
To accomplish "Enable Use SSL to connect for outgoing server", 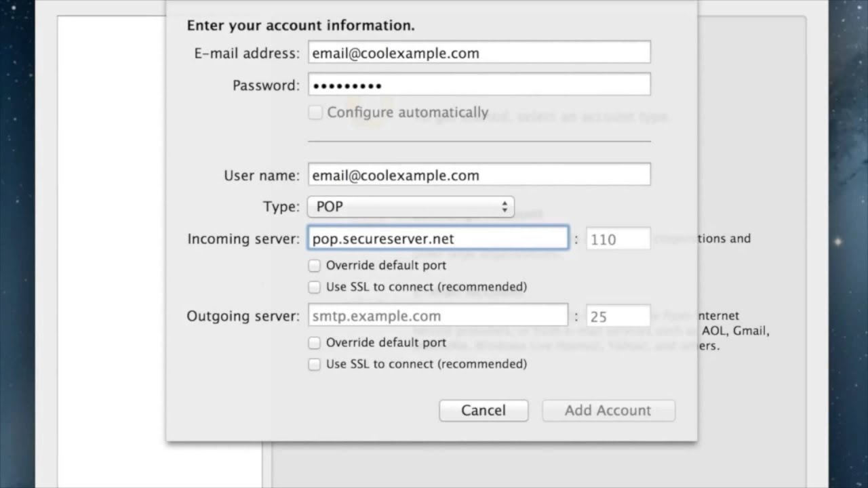I will tap(315, 365).
